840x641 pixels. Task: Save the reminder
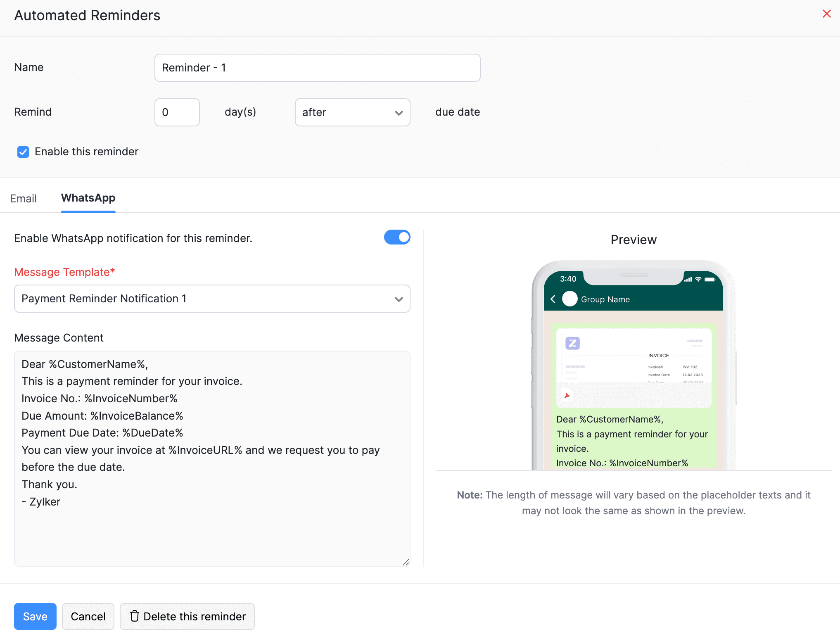pos(35,616)
